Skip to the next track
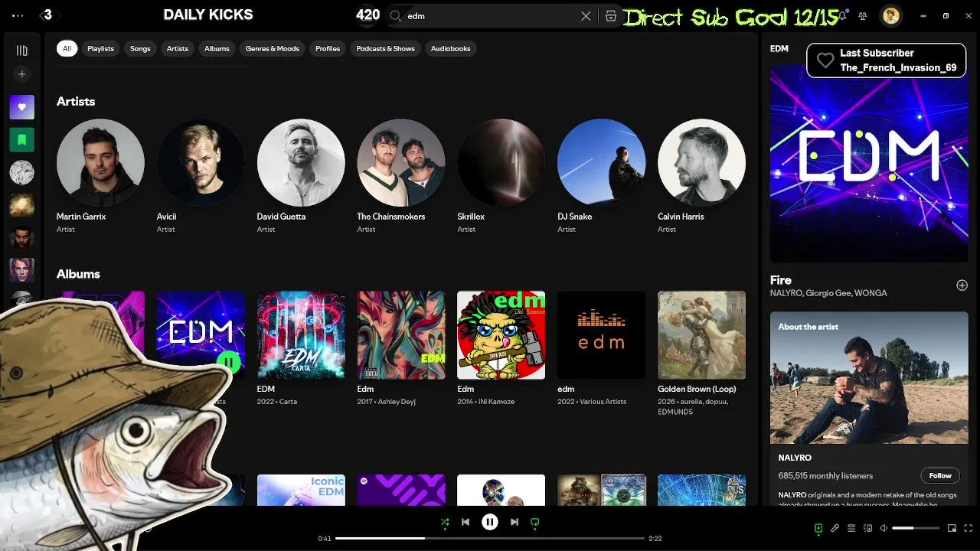Viewport: 980px width, 551px height. click(514, 522)
